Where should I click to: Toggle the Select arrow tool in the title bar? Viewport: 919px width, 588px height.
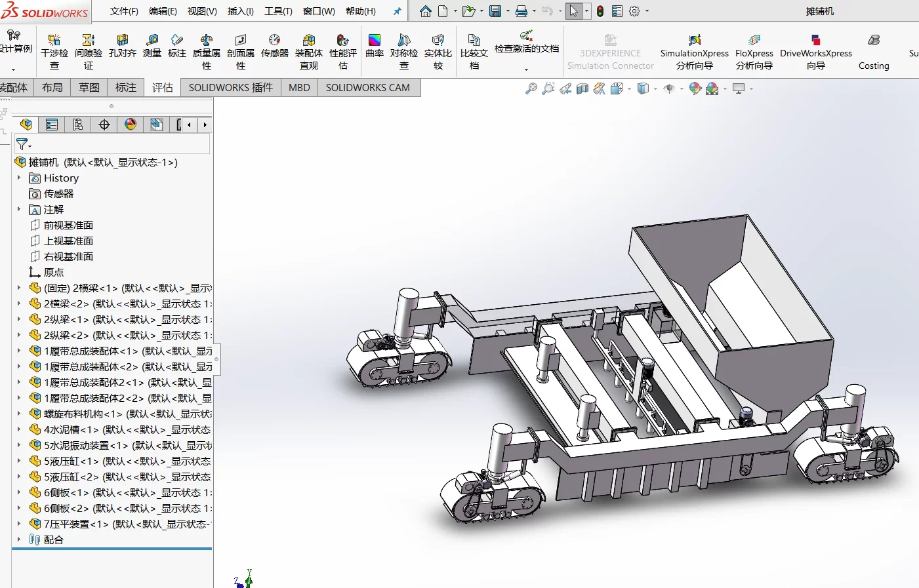pyautogui.click(x=574, y=11)
